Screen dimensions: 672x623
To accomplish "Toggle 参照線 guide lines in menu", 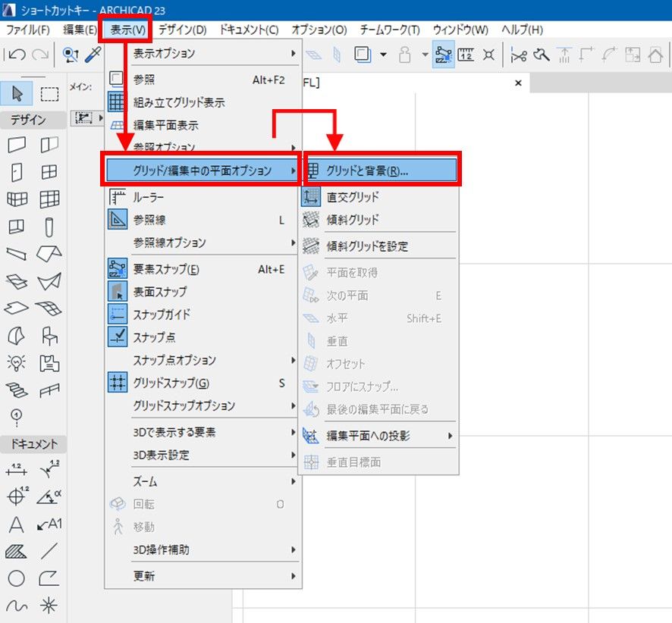I will point(203,220).
